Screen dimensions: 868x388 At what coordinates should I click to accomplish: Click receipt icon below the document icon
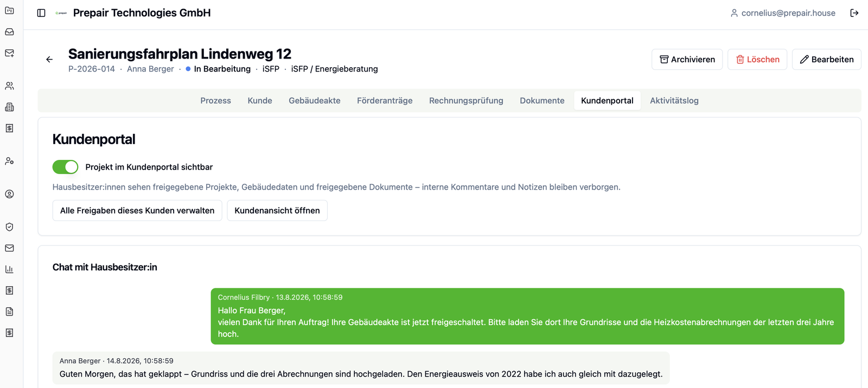coord(9,333)
